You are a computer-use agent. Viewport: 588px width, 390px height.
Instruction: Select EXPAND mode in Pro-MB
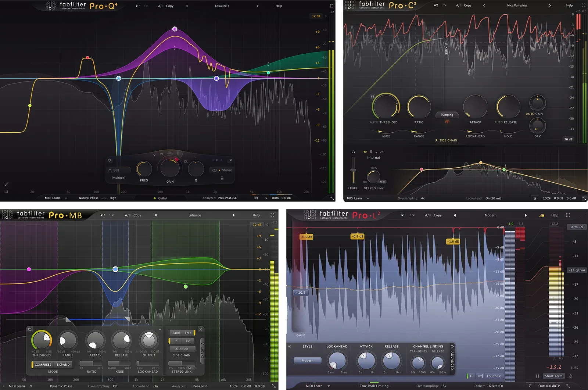63,365
